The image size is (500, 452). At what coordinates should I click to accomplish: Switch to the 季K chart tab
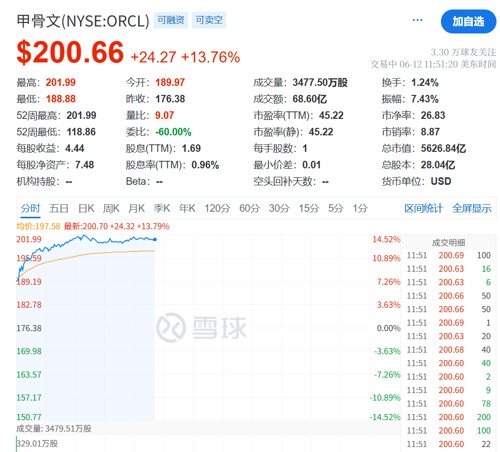(162, 208)
